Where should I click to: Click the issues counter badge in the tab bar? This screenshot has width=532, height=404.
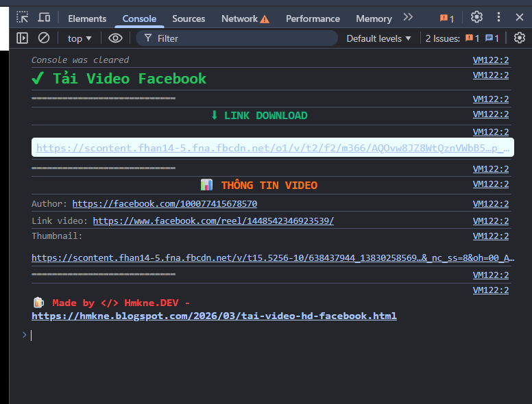tap(446, 18)
